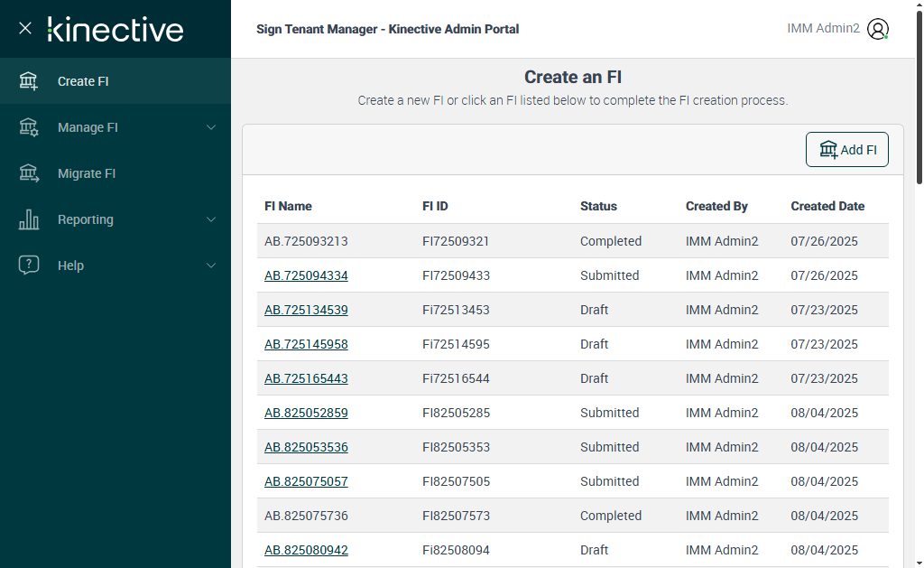Viewport: 924px width, 568px height.
Task: Click the Manage FI gear-bank icon
Action: click(x=29, y=127)
